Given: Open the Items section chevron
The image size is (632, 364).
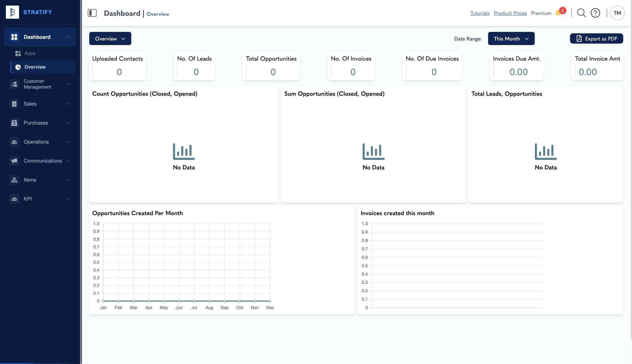Looking at the screenshot, I should [69, 180].
